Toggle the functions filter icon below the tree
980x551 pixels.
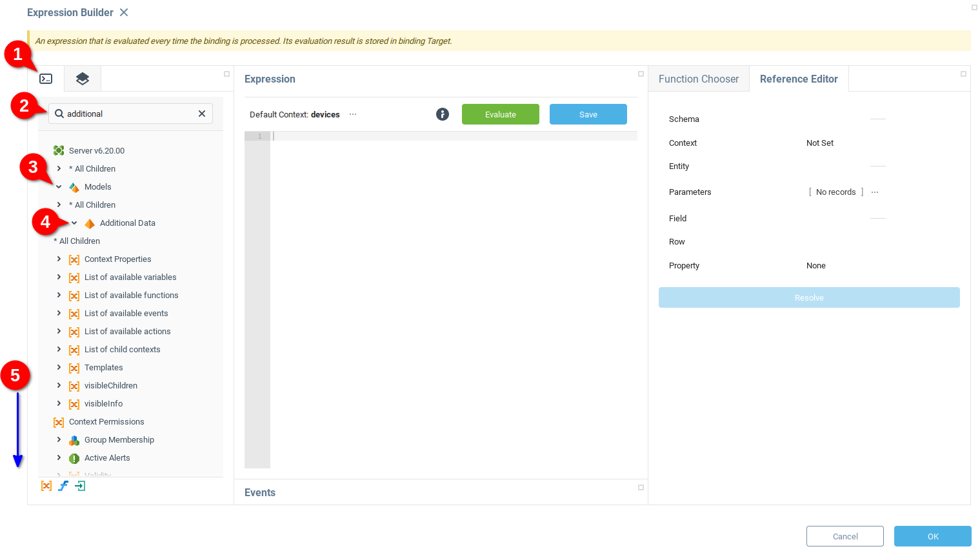click(63, 486)
